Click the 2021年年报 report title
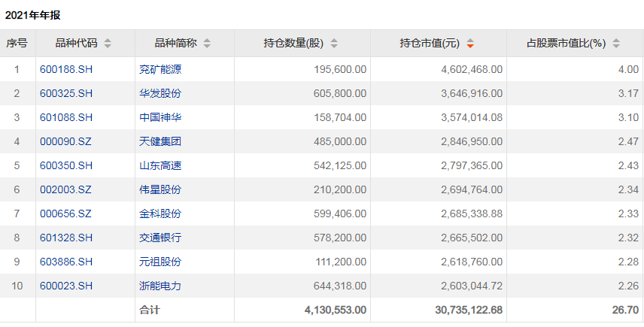The height and width of the screenshot is (327, 644). click(x=34, y=14)
